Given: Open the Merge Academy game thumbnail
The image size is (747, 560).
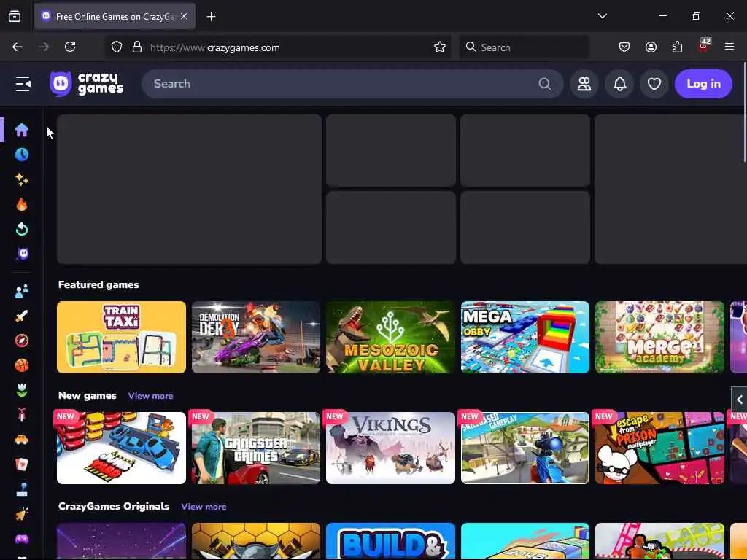Looking at the screenshot, I should [659, 337].
